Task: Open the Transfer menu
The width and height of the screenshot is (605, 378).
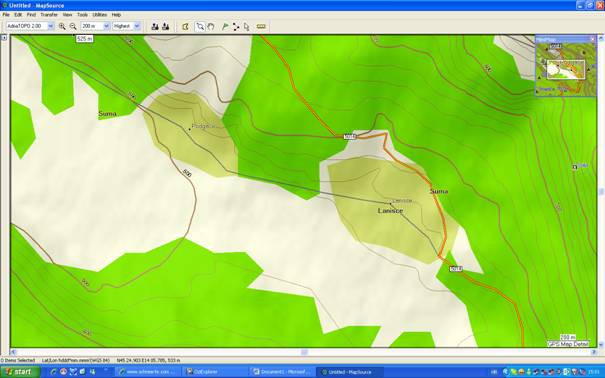Action: click(x=49, y=15)
